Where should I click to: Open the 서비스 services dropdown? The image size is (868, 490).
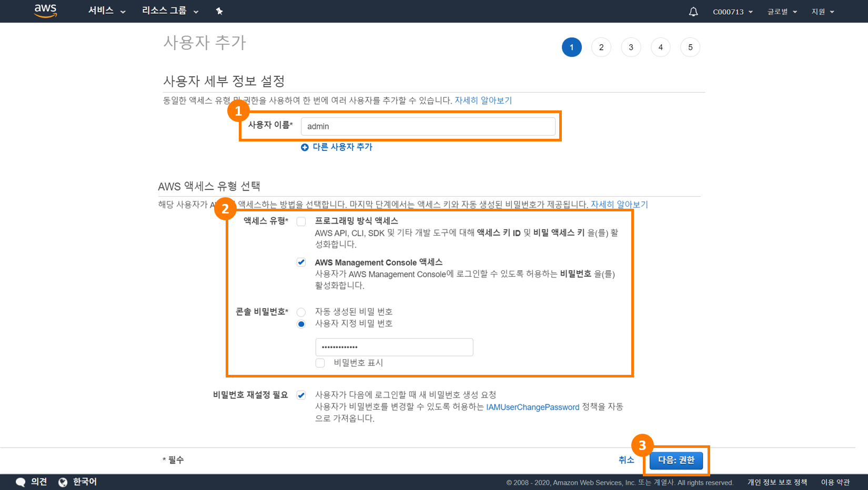[x=107, y=11]
